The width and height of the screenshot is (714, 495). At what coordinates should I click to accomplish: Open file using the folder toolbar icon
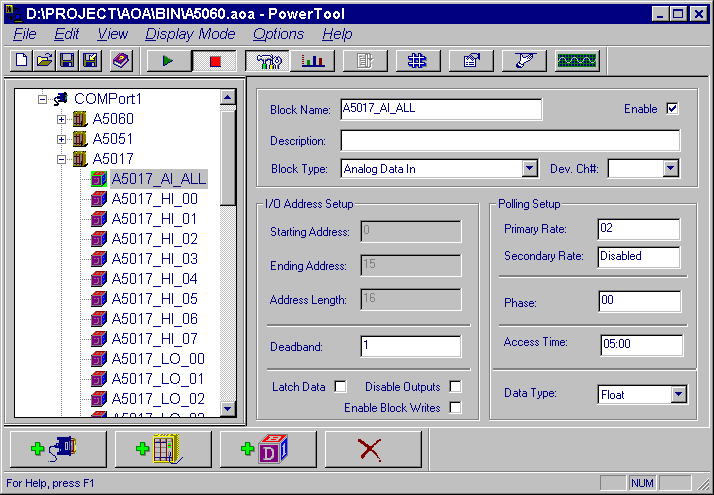point(44,61)
